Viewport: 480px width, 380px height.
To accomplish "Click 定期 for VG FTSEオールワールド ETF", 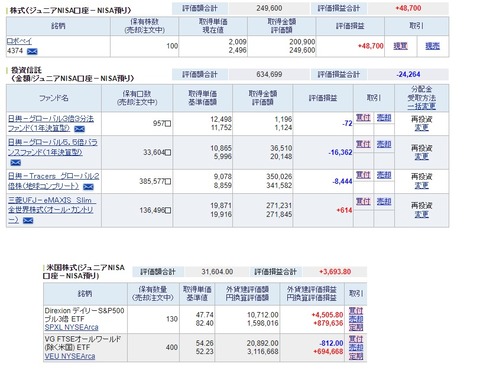I will point(356,356).
